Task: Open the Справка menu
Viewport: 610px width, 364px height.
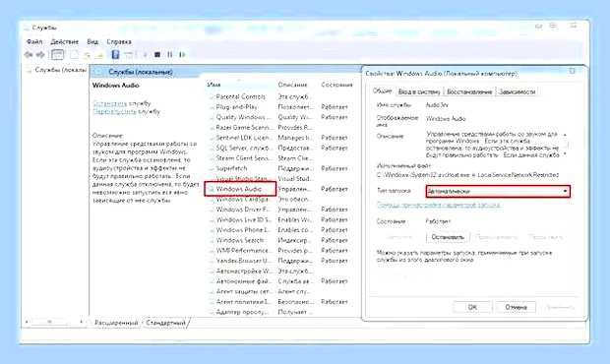Action: click(119, 41)
